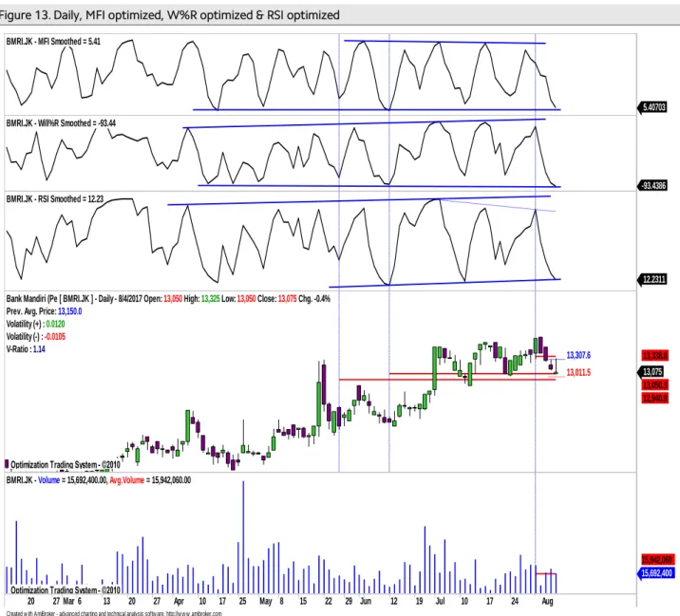
Task: Click the red 12,940.8 axis price tag
Action: pos(655,398)
